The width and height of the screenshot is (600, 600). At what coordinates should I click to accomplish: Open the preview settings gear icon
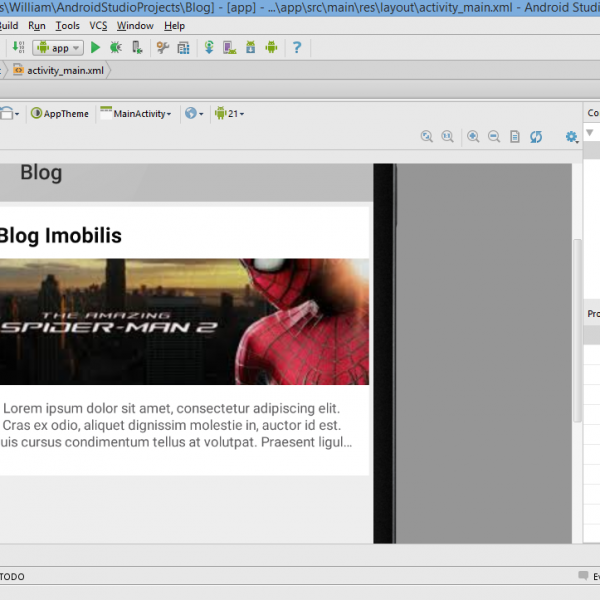[x=572, y=137]
